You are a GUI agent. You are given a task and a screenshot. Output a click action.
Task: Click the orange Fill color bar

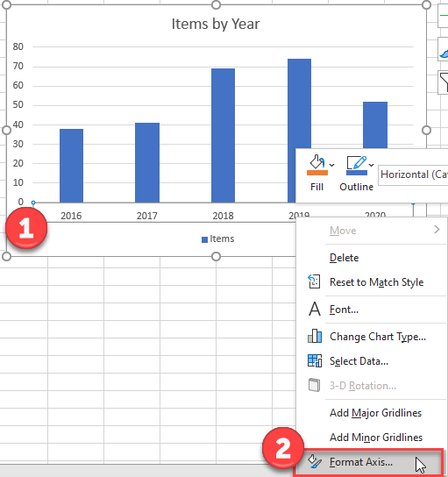[317, 173]
